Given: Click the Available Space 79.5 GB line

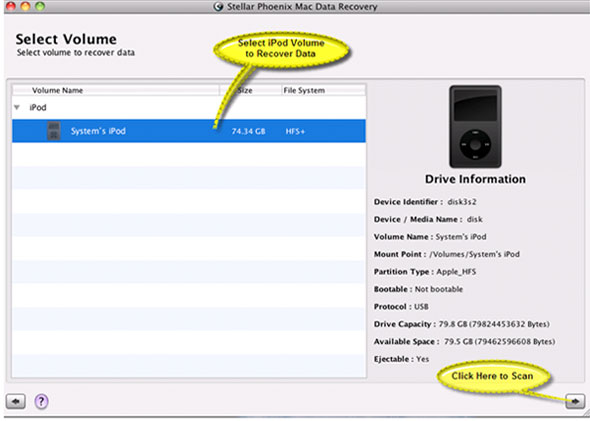Looking at the screenshot, I should (464, 342).
